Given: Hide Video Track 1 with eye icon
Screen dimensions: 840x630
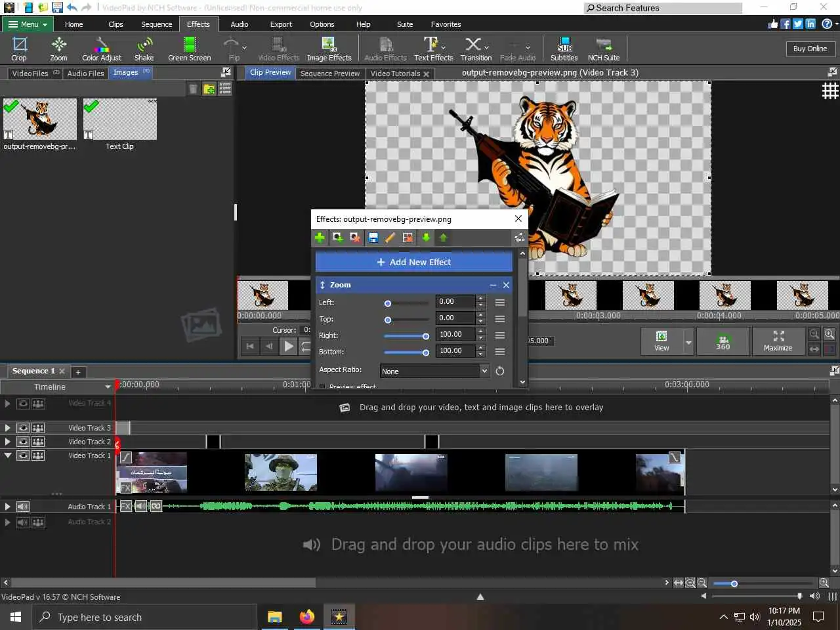Looking at the screenshot, I should (23, 455).
